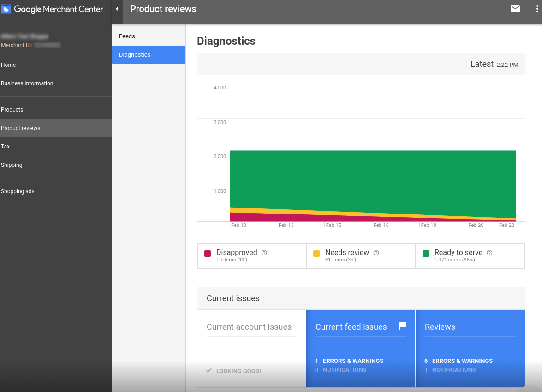542x392 pixels.
Task: Click the Looking Good checkmark icon
Action: (x=209, y=371)
